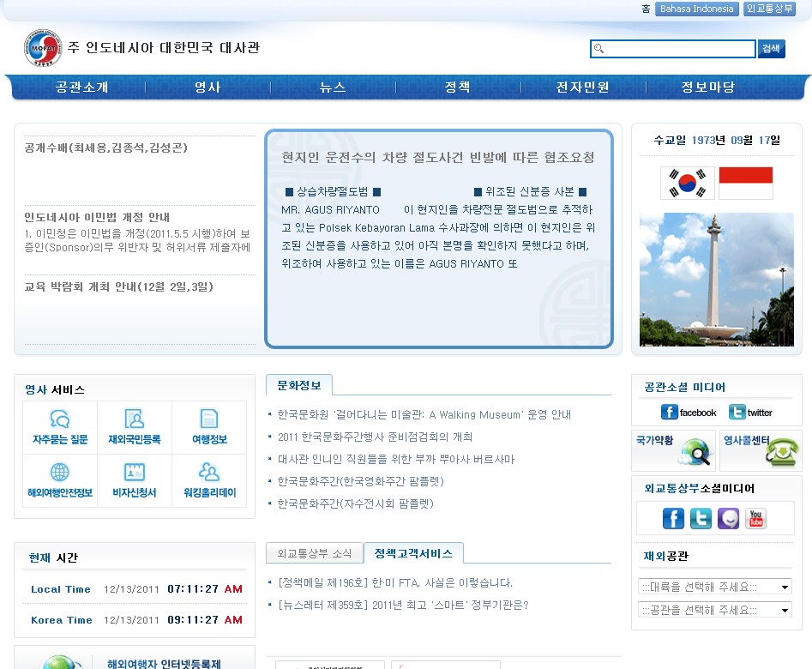Open the 정책 menu

(x=457, y=87)
